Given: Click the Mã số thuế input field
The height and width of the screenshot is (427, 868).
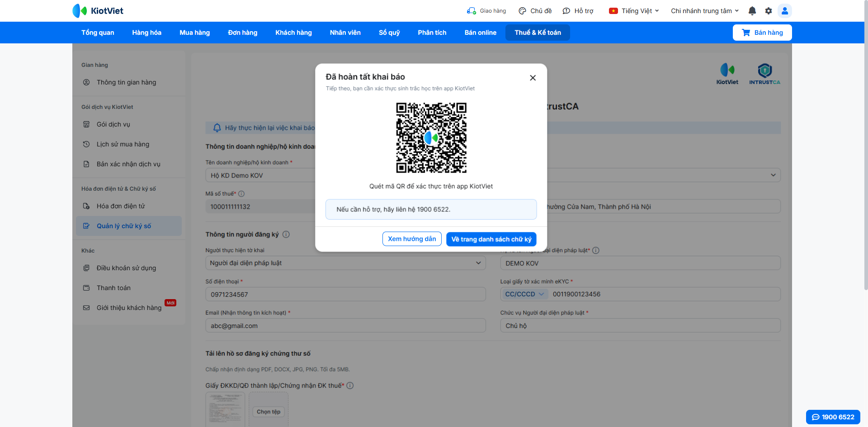Looking at the screenshot, I should (x=260, y=206).
